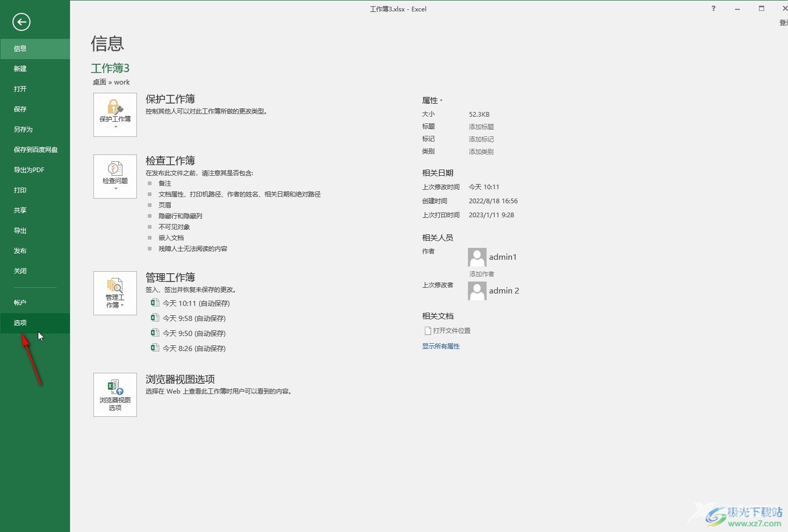The image size is (788, 532).
Task: Click the 嵌入文档 list item
Action: tap(171, 238)
